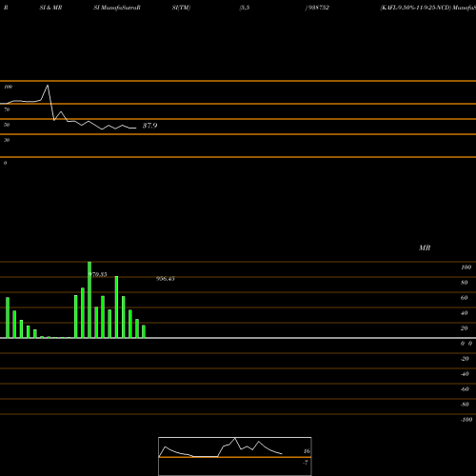Screen dimensions: 476x476
Task: Click the RSI axis label 30
Action: 7,140
